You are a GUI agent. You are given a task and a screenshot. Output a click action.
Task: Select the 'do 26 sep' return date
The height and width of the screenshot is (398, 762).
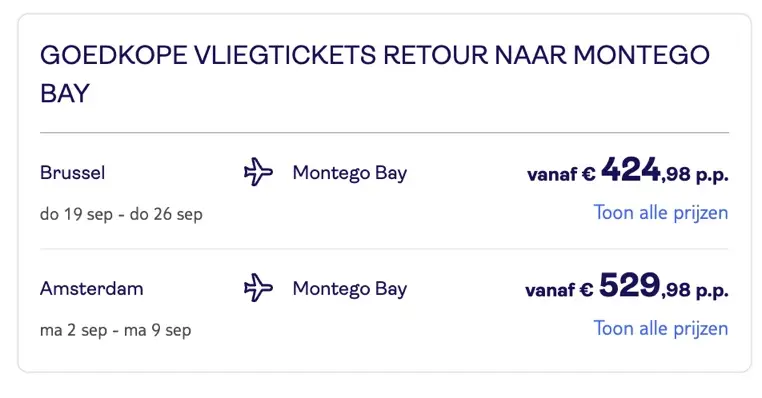166,214
